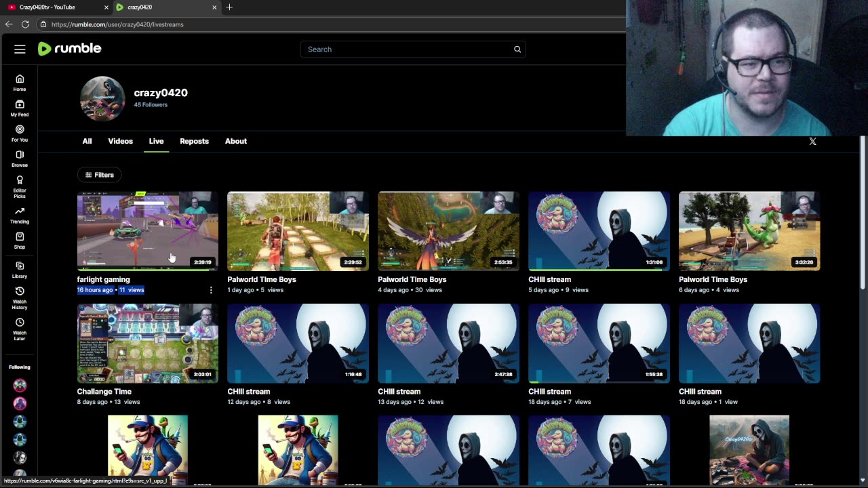Open the Palworld Time Boys 6 days ago title
The height and width of the screenshot is (488, 868).
pos(713,279)
